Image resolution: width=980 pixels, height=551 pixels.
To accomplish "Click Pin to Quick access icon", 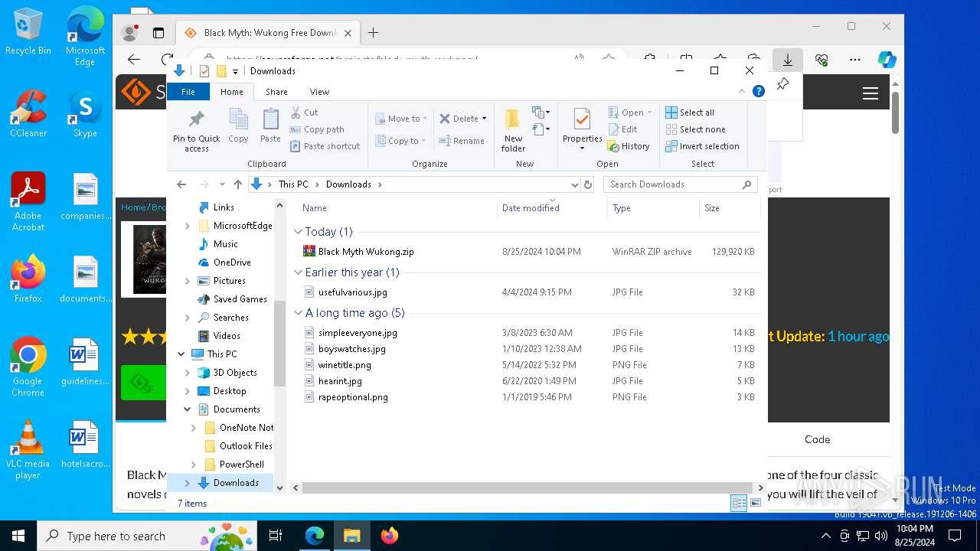I will pyautogui.click(x=197, y=119).
